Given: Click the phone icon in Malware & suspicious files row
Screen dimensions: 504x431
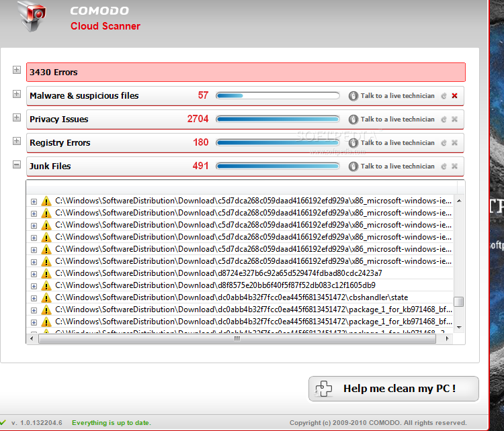Looking at the screenshot, I should pyautogui.click(x=353, y=96).
